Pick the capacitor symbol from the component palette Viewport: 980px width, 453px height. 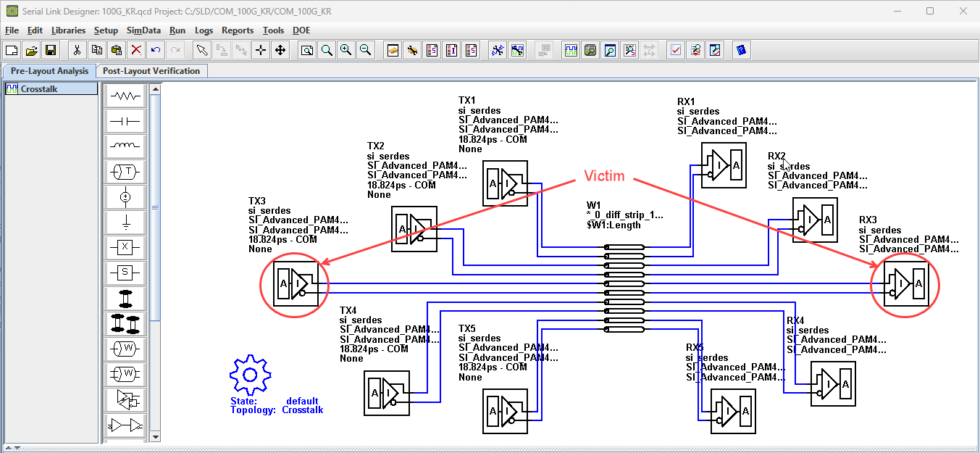click(x=125, y=120)
